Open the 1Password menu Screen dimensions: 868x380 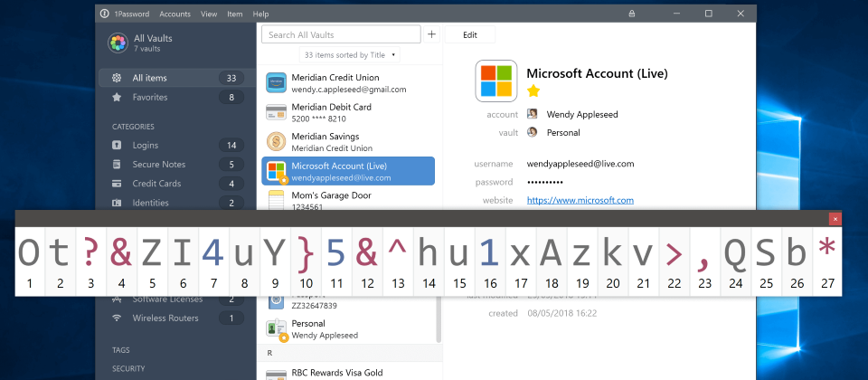pyautogui.click(x=131, y=14)
